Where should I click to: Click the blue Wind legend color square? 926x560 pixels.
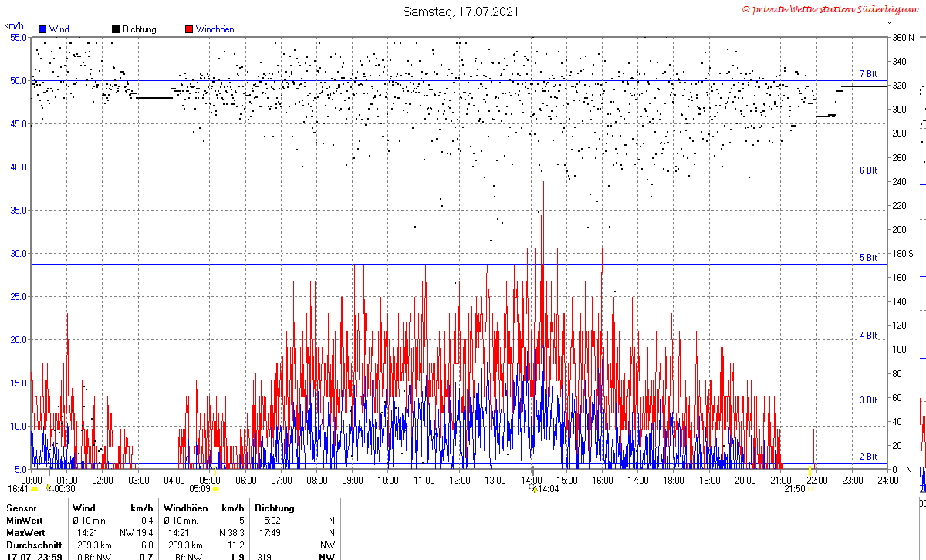point(42,29)
